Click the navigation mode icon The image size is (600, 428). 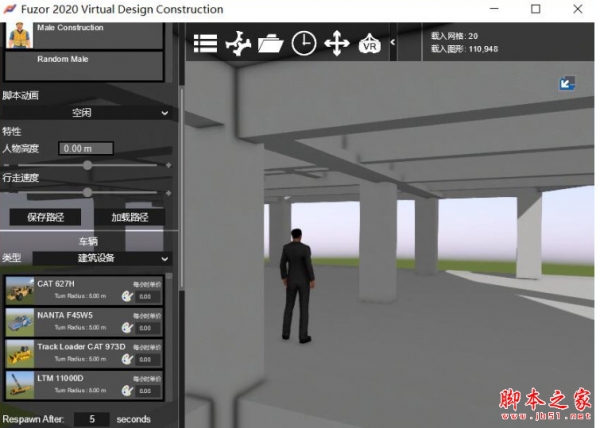click(x=238, y=44)
